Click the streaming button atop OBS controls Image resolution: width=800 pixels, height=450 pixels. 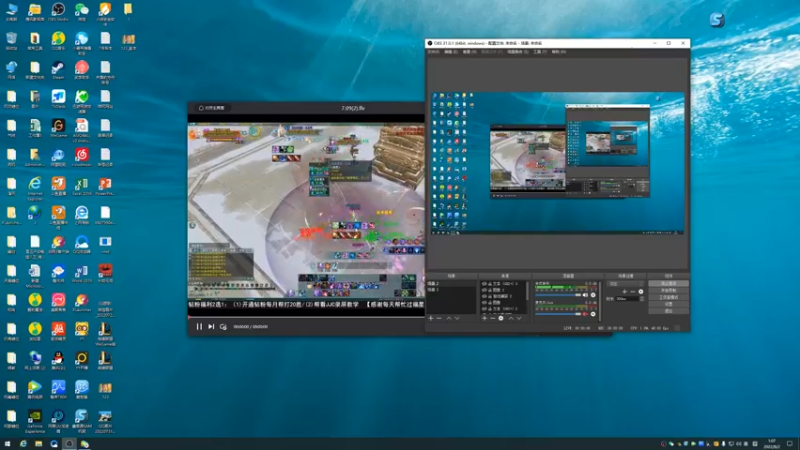coord(668,283)
